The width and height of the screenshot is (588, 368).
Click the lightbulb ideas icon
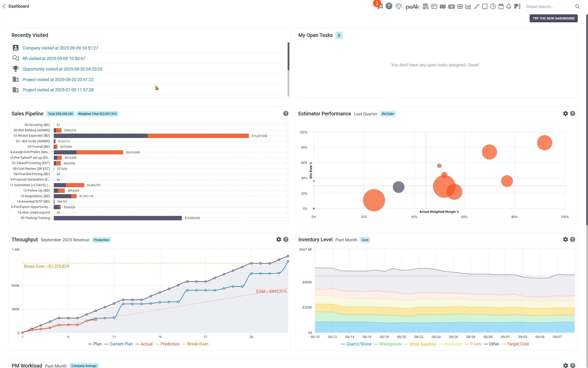[x=398, y=6]
